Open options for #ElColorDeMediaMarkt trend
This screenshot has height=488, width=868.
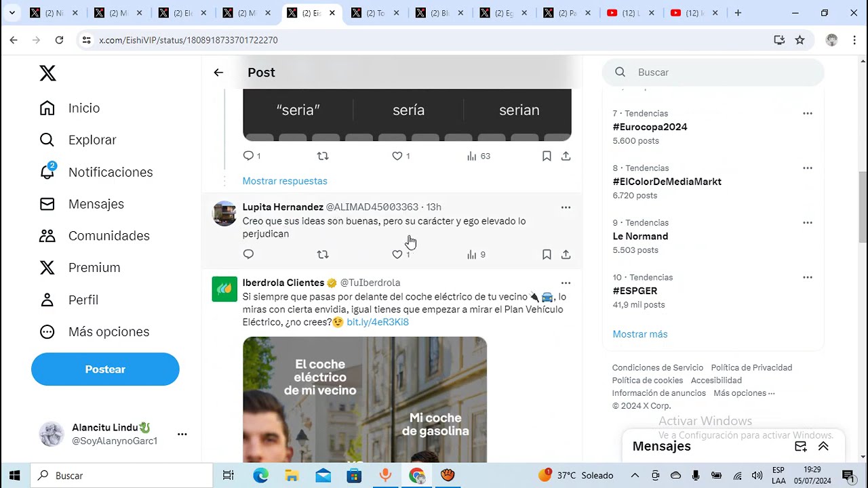[807, 168]
